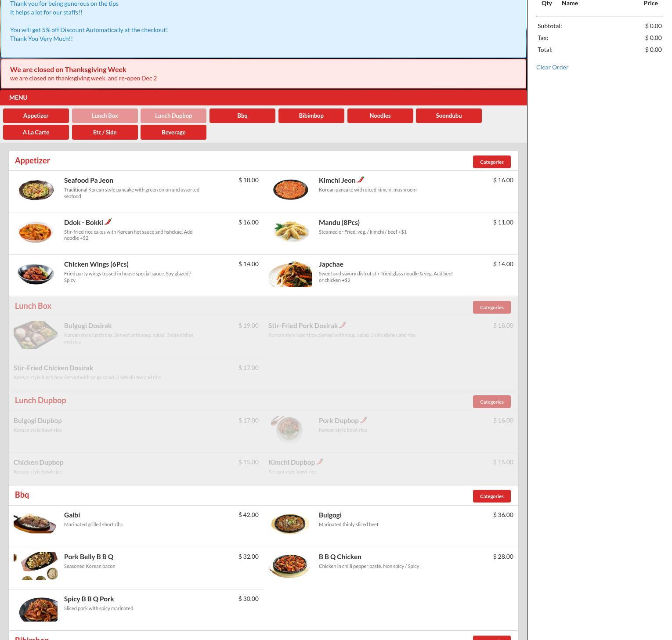Click the MENU header bar label
Screen dimensions: 672x640
[x=18, y=98]
